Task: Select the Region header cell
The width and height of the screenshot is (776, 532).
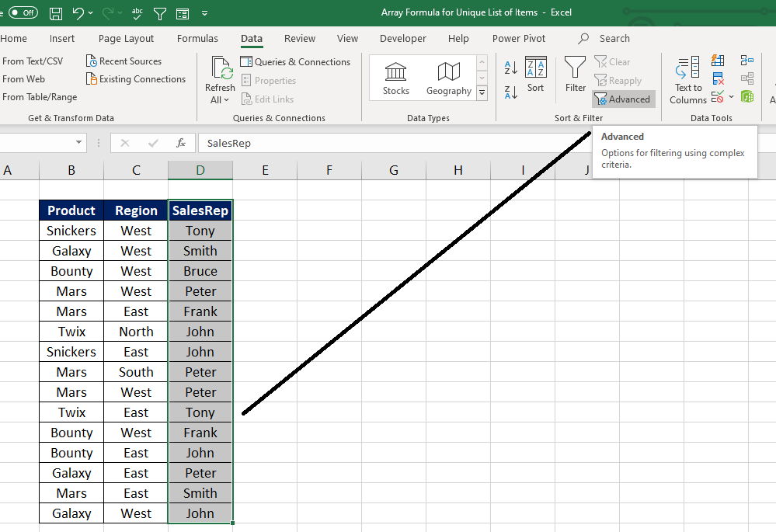Action: 136,210
